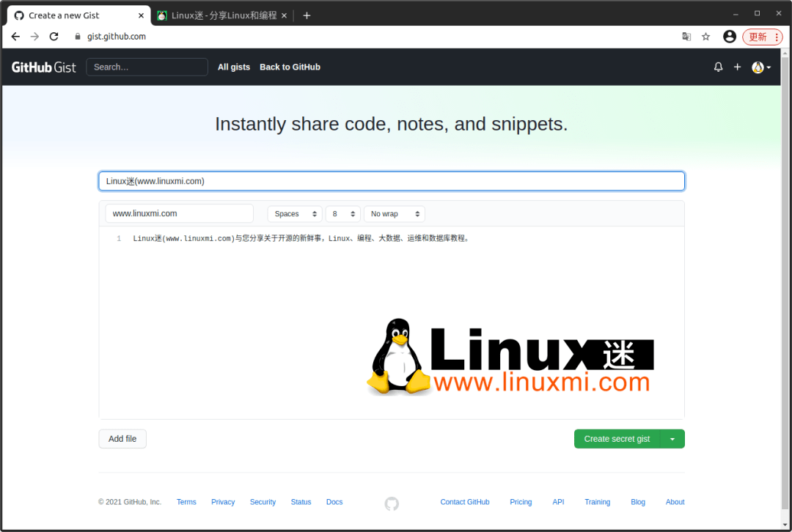Expand the Create secret gist options arrow

673,438
